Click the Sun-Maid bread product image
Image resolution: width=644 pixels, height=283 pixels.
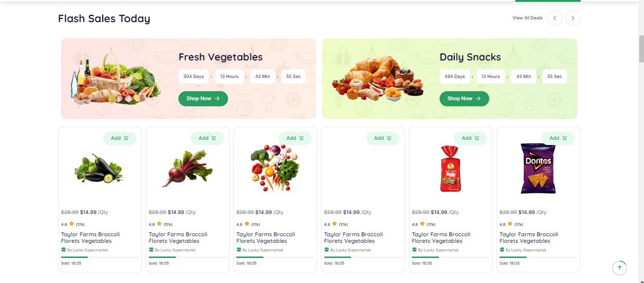pos(450,169)
